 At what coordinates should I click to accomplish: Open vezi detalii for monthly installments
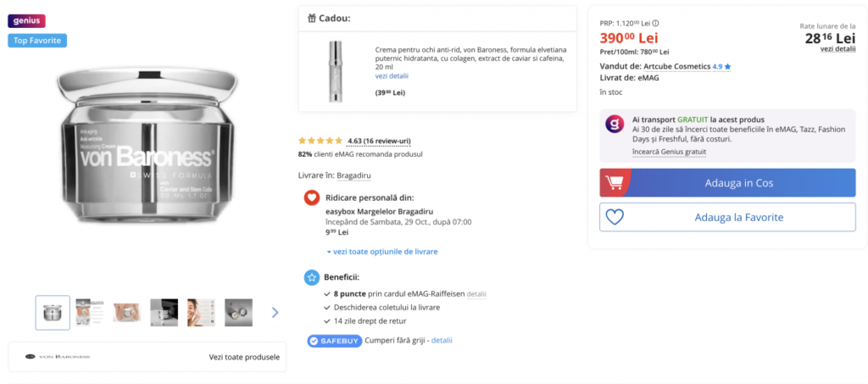(837, 49)
